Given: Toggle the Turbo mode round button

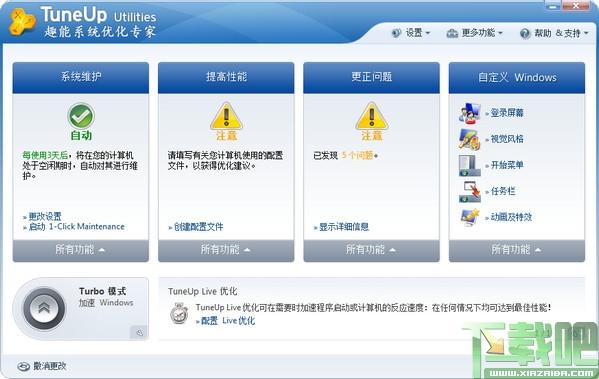Looking at the screenshot, I should [x=44, y=308].
